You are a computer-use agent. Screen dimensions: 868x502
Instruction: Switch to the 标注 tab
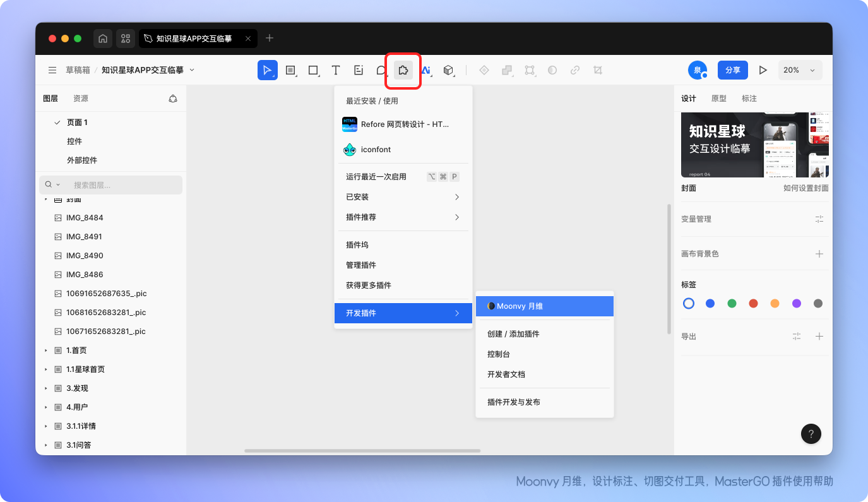click(x=749, y=99)
